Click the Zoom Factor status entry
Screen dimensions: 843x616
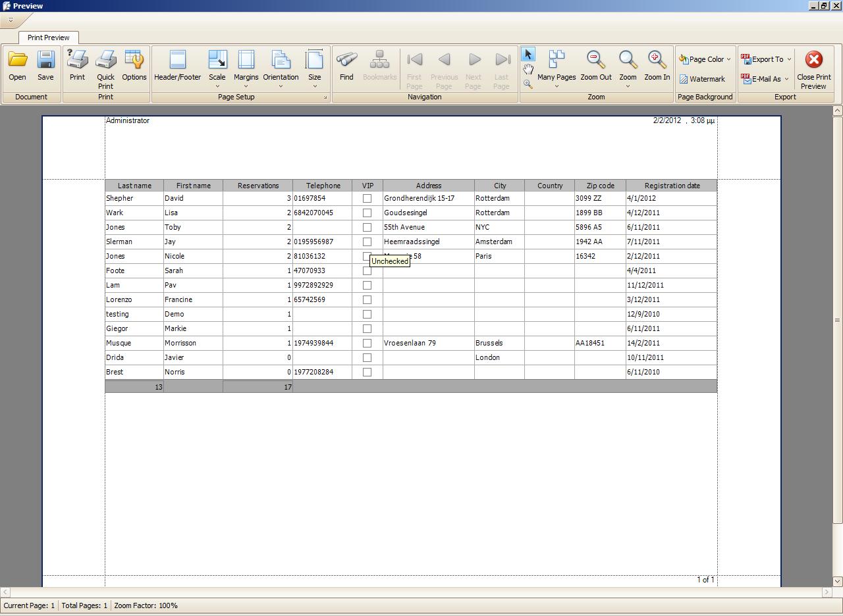pyautogui.click(x=146, y=605)
